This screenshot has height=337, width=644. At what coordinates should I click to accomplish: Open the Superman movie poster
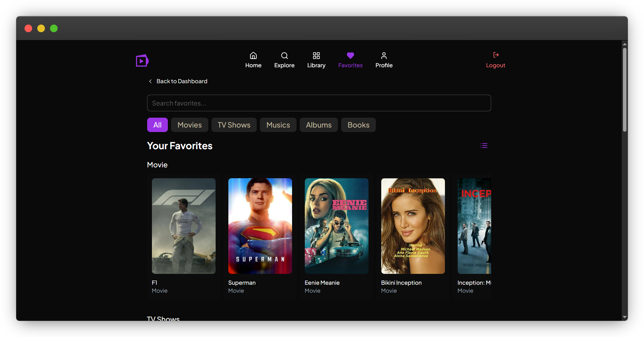click(260, 226)
